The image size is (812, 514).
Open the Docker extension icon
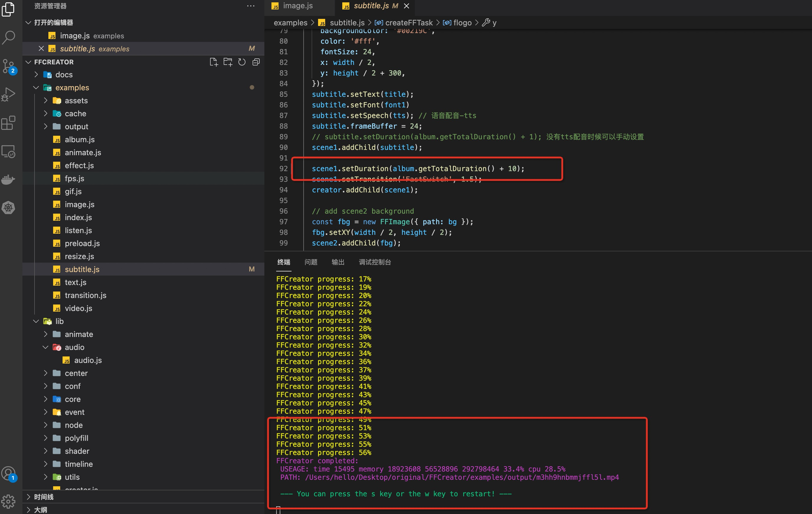(x=9, y=179)
